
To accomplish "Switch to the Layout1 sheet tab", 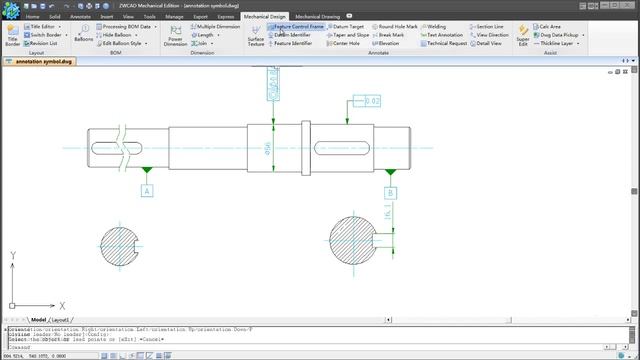I will [60, 320].
